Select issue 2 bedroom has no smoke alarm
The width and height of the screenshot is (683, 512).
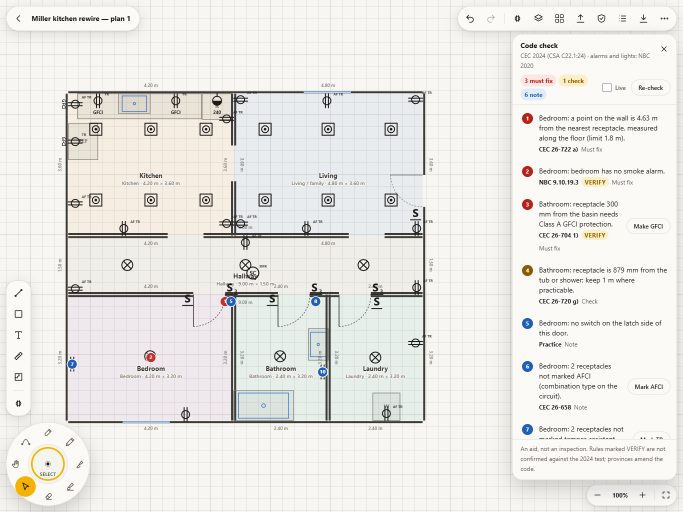click(x=595, y=176)
